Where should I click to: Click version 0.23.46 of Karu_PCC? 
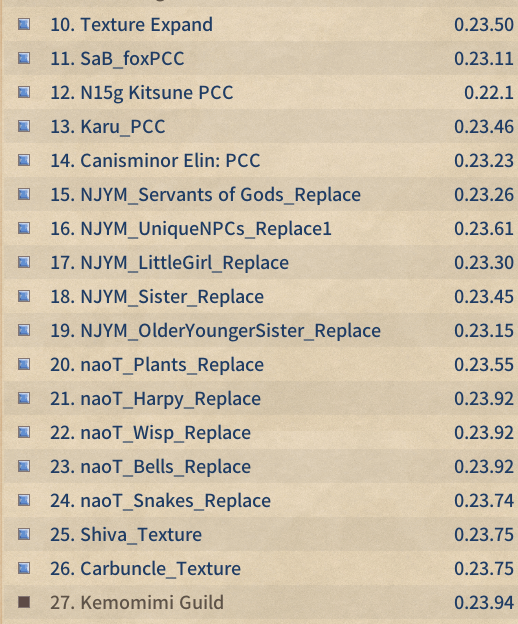point(484,127)
